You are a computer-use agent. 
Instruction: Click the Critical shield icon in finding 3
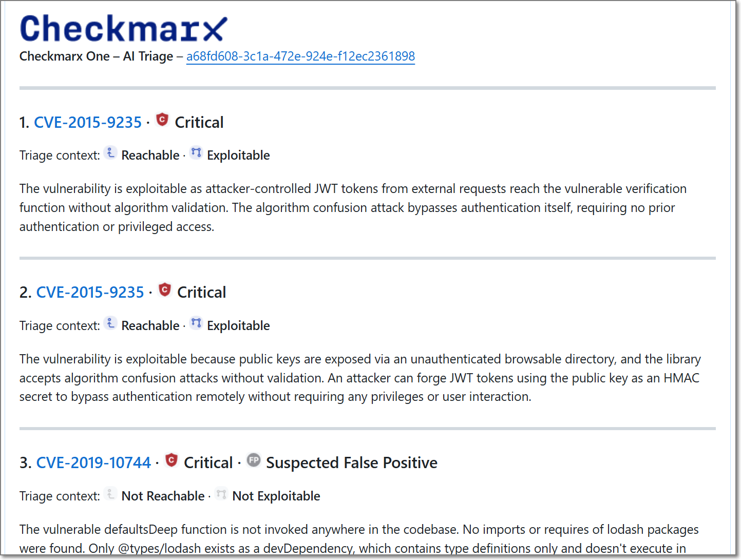(172, 460)
